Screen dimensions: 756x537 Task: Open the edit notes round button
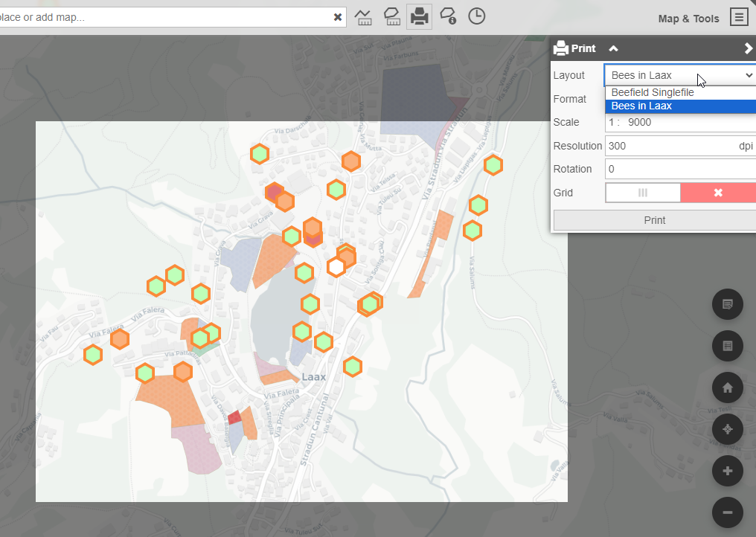(727, 304)
